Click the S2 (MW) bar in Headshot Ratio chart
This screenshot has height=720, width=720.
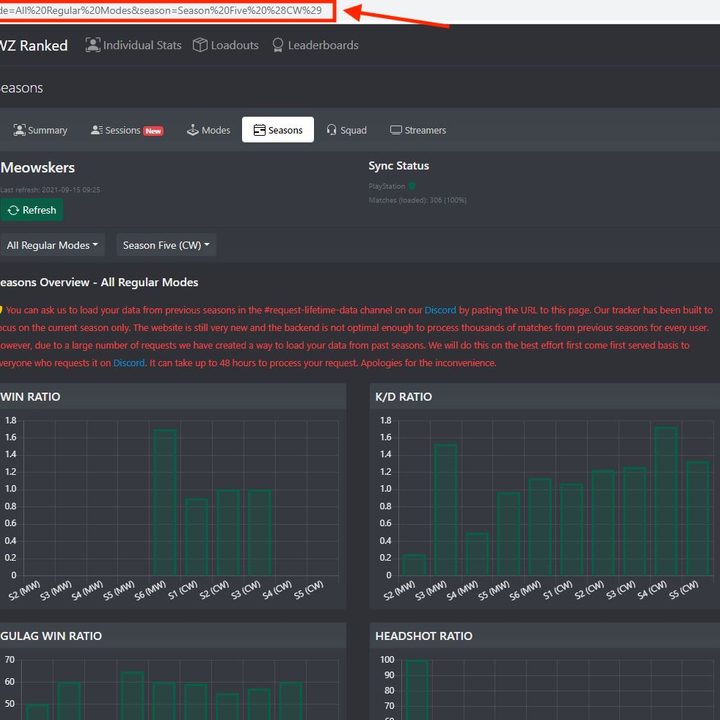417,689
